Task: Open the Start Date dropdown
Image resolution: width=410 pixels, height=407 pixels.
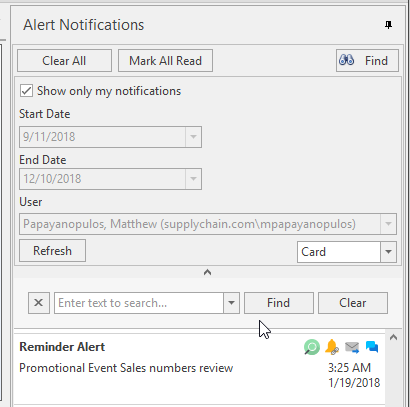Action: pyautogui.click(x=193, y=137)
